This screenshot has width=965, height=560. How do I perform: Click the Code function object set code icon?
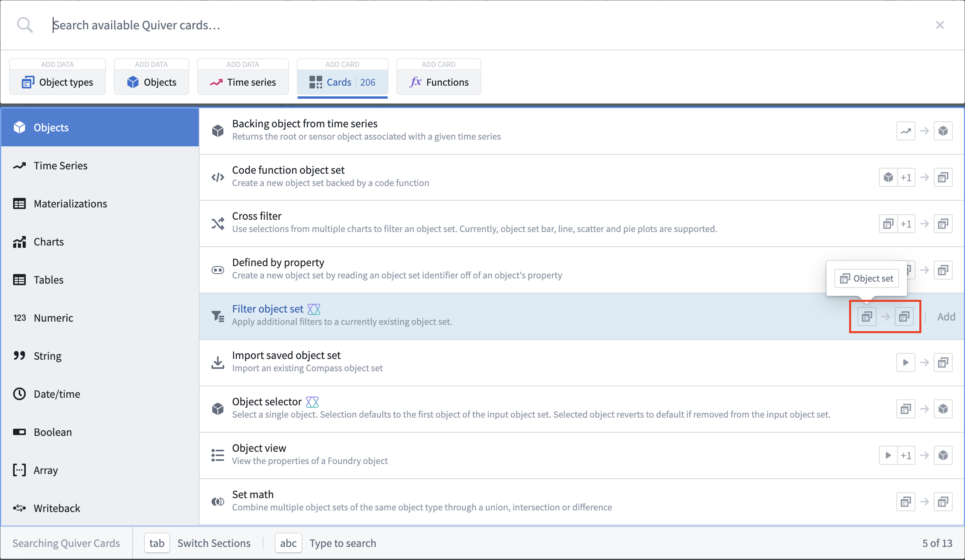218,177
